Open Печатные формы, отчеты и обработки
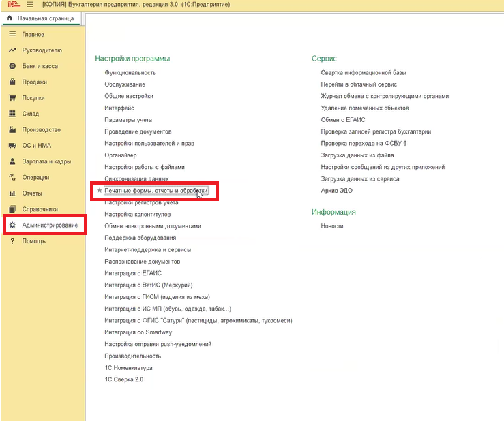 (156, 191)
